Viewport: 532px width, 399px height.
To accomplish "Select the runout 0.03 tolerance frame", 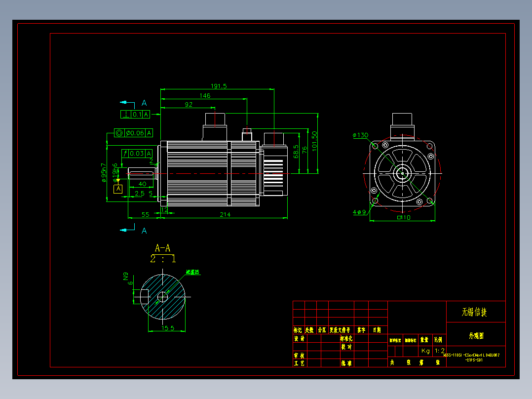I will 137,154.
